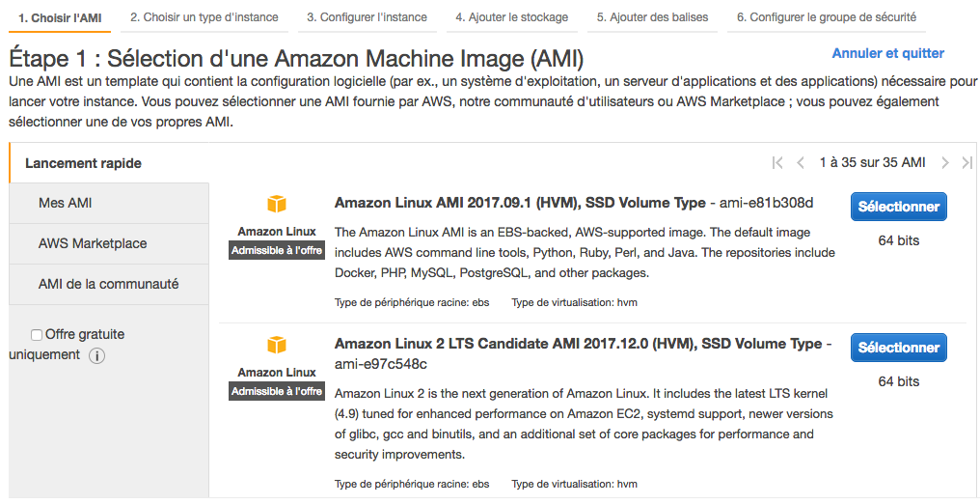The image size is (980, 504).
Task: Select the Amazon Linux AMI 2017.09.1 image
Action: pos(898,207)
